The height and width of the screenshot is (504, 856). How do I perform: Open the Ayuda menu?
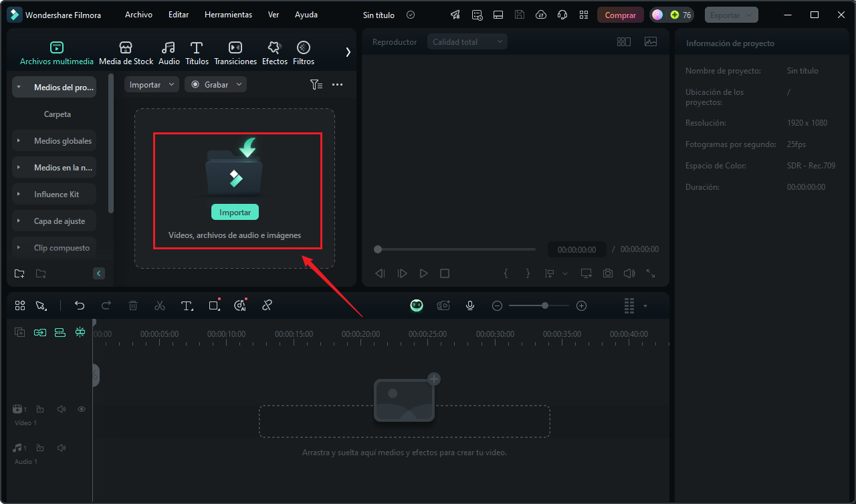pyautogui.click(x=306, y=15)
